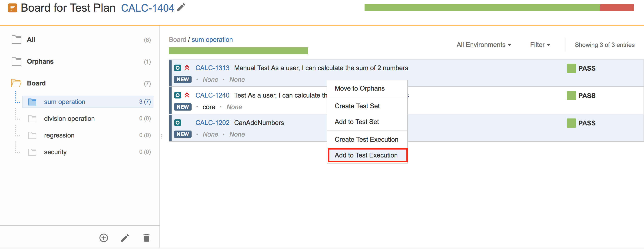
Task: Click the All folder icon
Action: point(17,39)
